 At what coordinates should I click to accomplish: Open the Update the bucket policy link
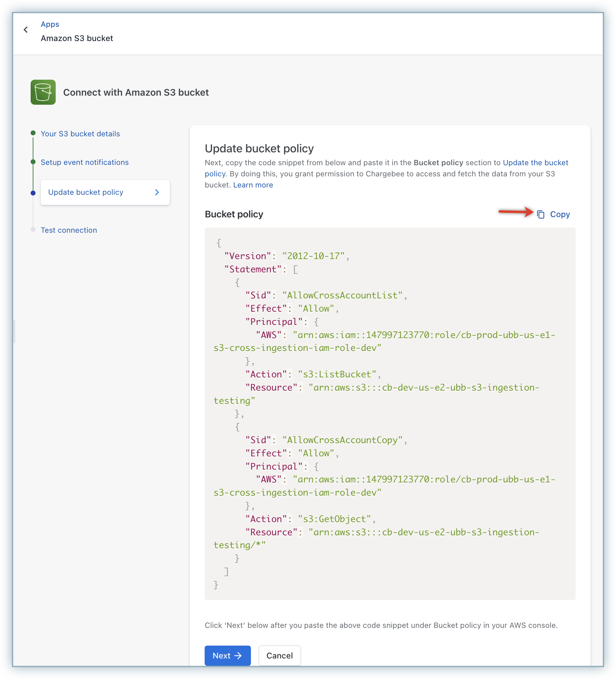535,163
